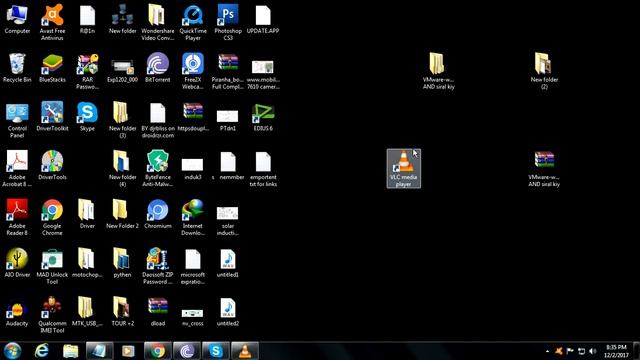640x360 pixels.
Task: Select the httpsdoupl... archive icon
Action: coord(193,117)
